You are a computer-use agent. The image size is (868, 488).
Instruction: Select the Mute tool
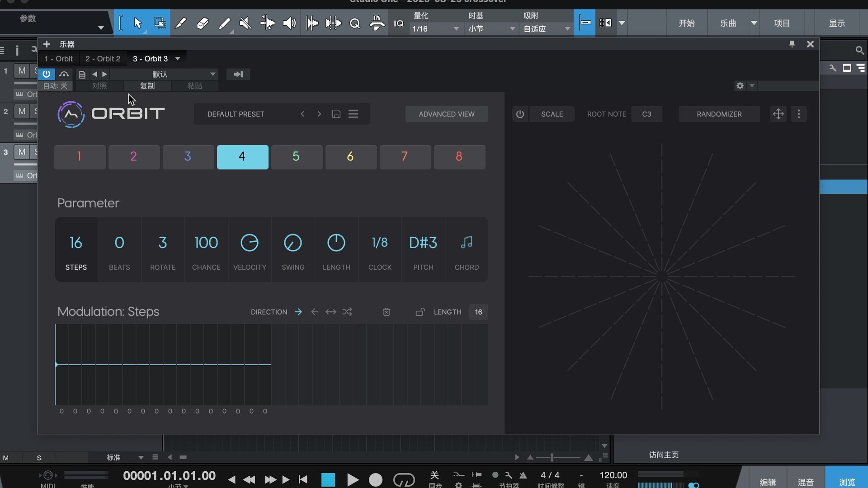[x=245, y=23]
